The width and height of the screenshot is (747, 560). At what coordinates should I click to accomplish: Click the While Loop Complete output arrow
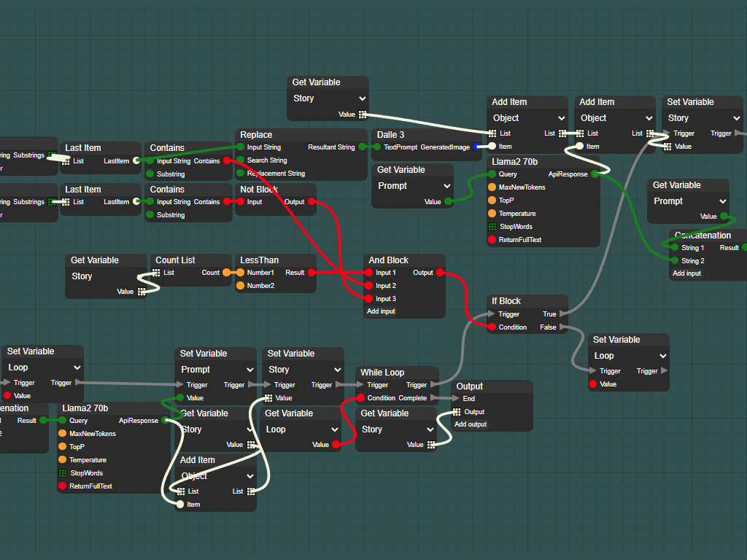(433, 398)
